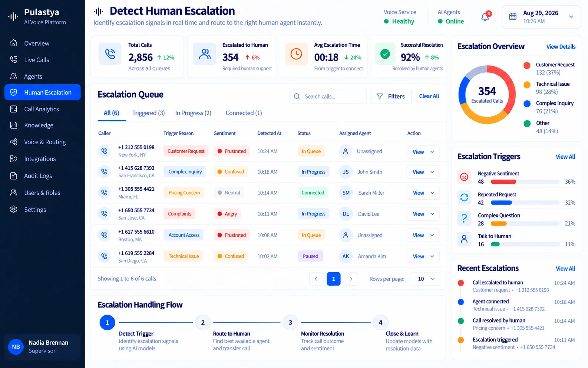The width and height of the screenshot is (588, 368).
Task: Click the Successful Resolution checkmark icon
Action: coord(386,54)
